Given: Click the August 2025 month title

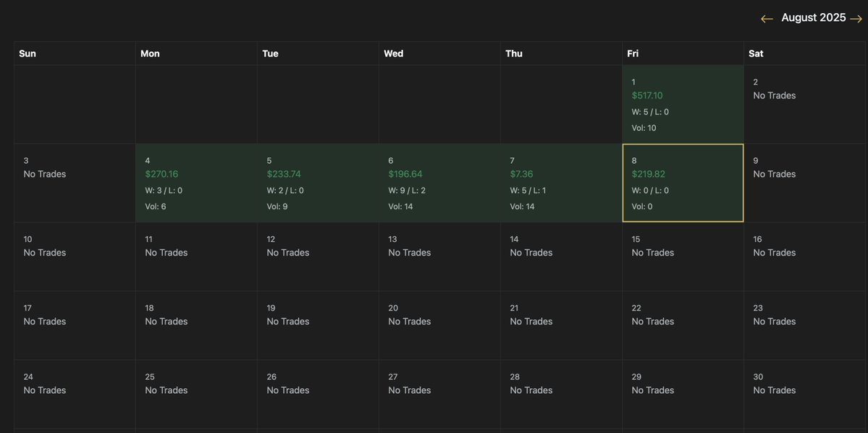Looking at the screenshot, I should pyautogui.click(x=813, y=16).
